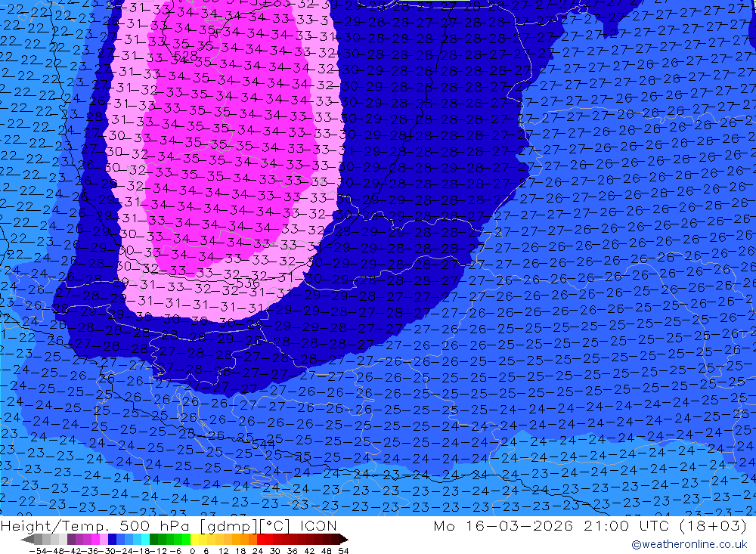
Task: Click the light pink legend color swatch
Action: 104,539
